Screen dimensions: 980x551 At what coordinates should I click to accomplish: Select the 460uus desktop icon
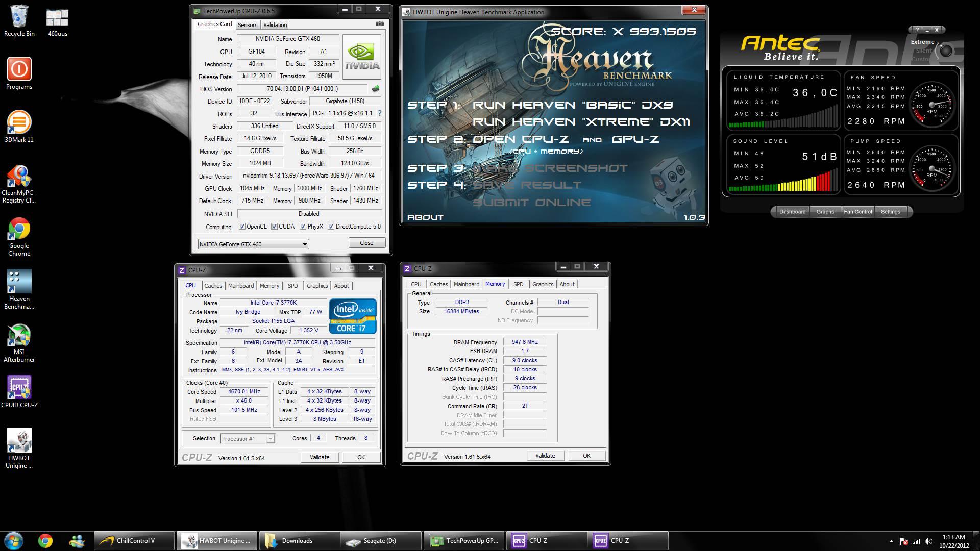click(57, 21)
